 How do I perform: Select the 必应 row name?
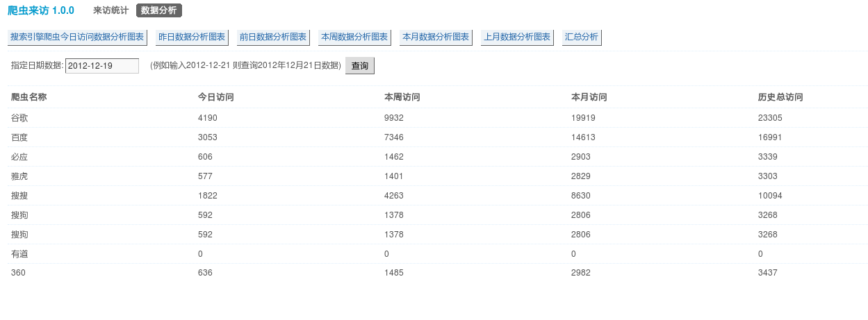pos(19,157)
